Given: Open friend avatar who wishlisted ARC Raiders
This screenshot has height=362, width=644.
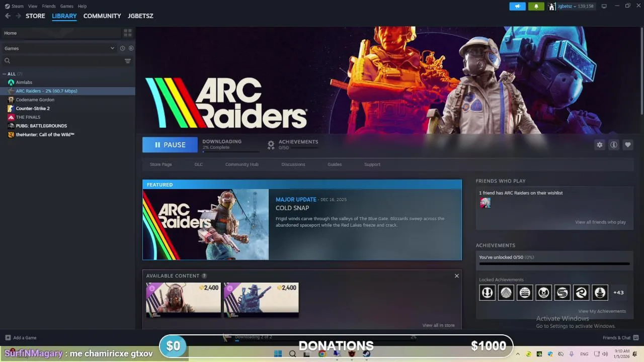Looking at the screenshot, I should pos(485,203).
